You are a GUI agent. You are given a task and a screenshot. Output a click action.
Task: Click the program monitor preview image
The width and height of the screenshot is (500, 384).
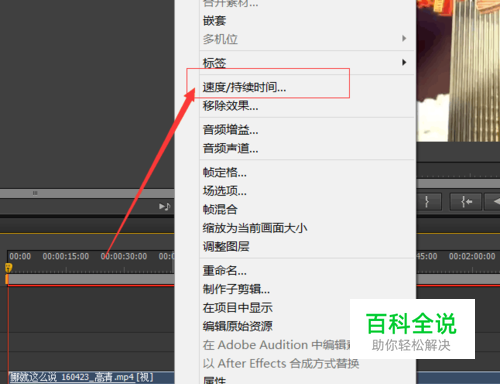[458, 71]
